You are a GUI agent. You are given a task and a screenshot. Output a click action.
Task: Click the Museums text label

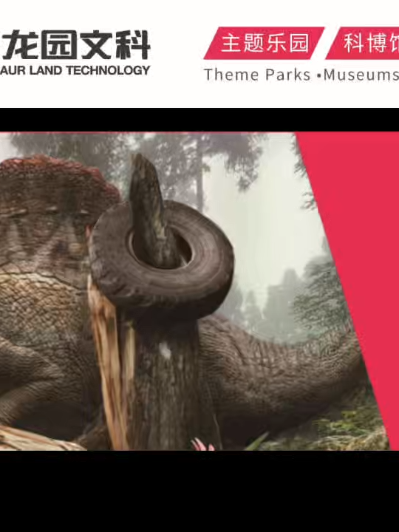(361, 75)
